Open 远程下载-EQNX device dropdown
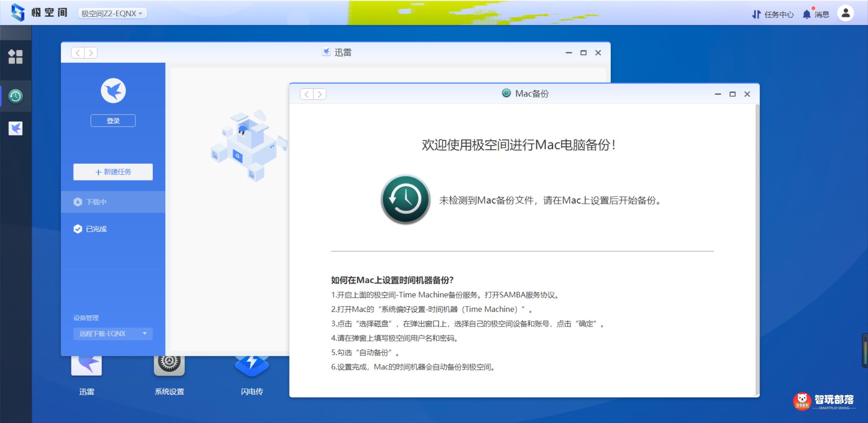The width and height of the screenshot is (868, 423). point(113,334)
